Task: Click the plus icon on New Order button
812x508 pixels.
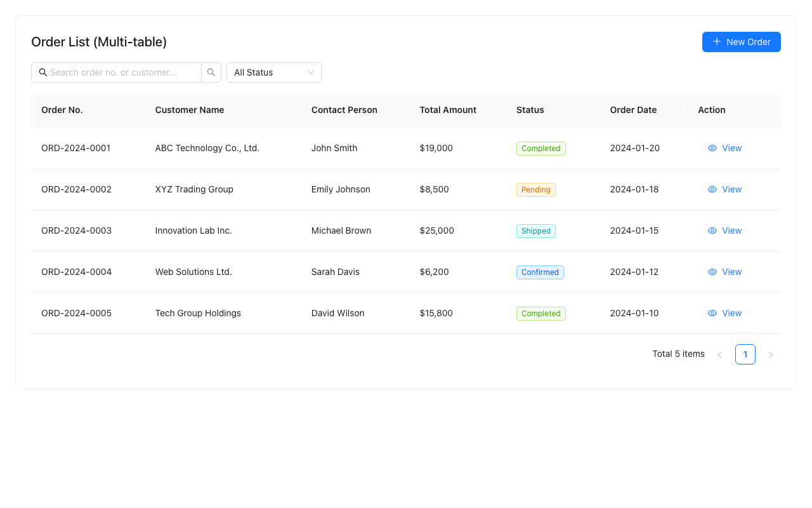Action: click(x=716, y=41)
